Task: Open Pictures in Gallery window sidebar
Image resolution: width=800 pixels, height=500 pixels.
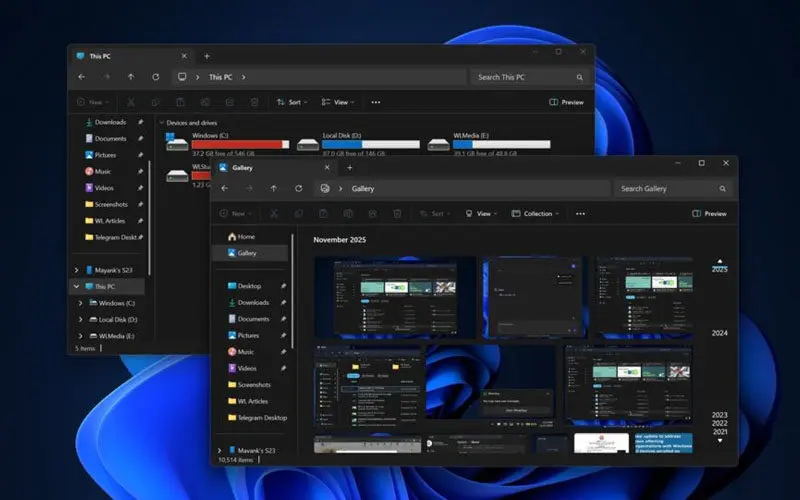Action: [243, 335]
